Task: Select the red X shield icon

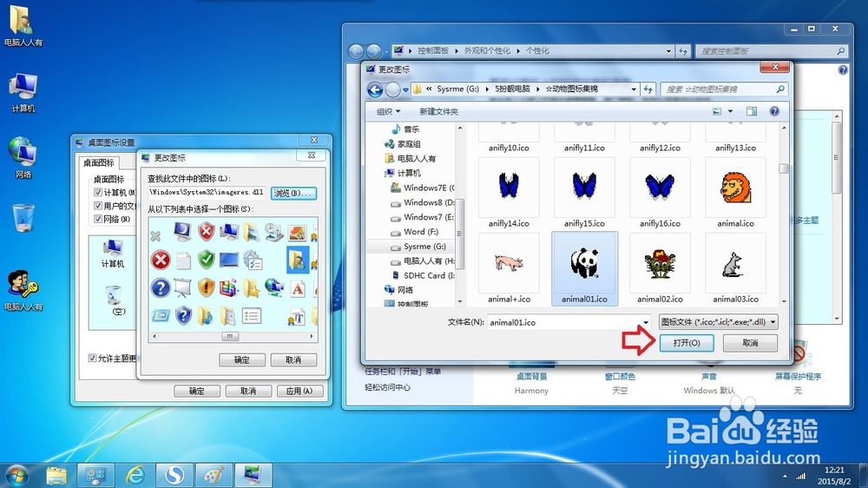Action: pos(207,231)
